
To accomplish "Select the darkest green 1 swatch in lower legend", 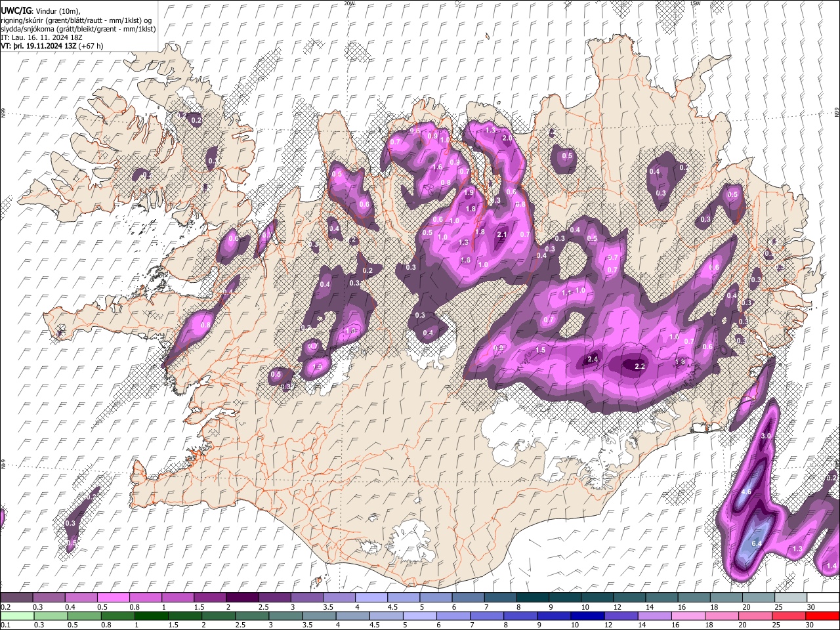I will point(151,616).
